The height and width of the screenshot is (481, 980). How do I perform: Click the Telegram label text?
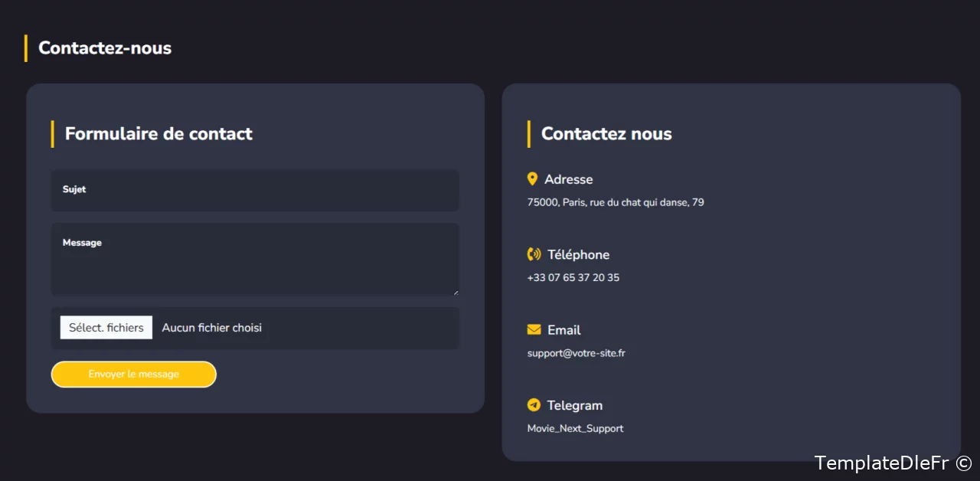575,406
